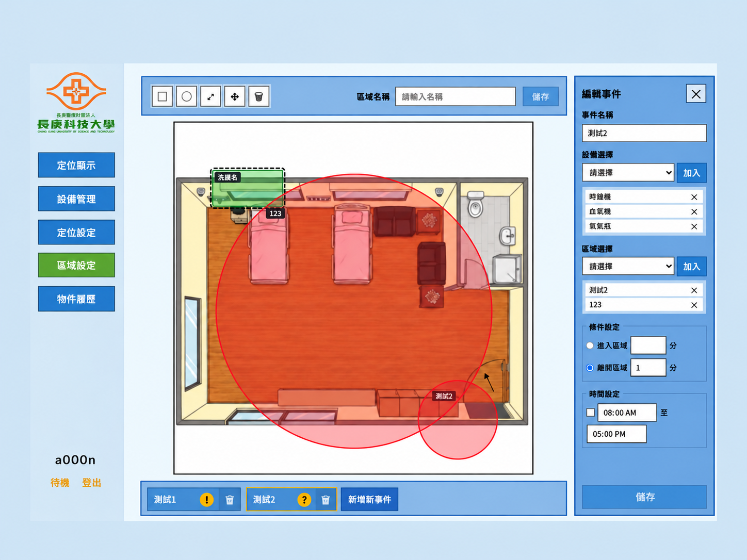This screenshot has height=560, width=747.
Task: Click the 區域名稱 name input field
Action: coord(456,96)
